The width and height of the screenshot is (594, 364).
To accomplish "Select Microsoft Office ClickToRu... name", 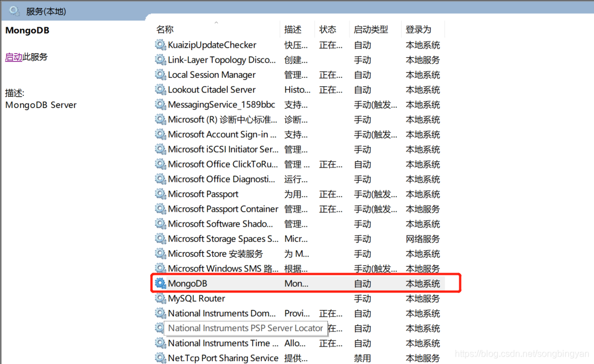I will click(223, 164).
